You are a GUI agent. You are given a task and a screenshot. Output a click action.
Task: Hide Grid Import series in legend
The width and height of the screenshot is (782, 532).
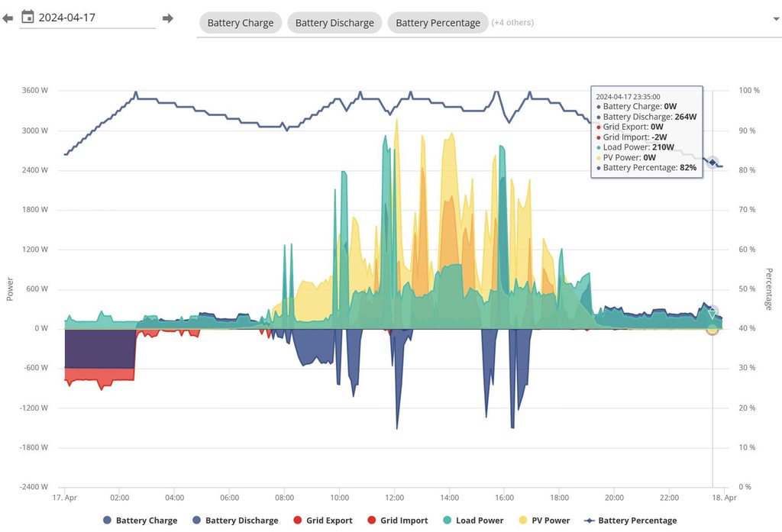coord(398,521)
